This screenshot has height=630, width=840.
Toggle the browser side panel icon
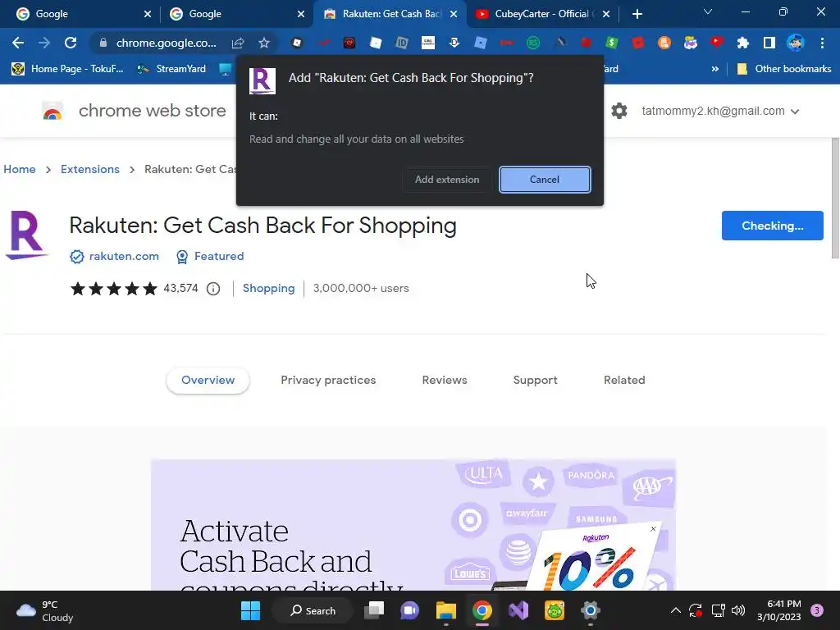click(x=769, y=43)
